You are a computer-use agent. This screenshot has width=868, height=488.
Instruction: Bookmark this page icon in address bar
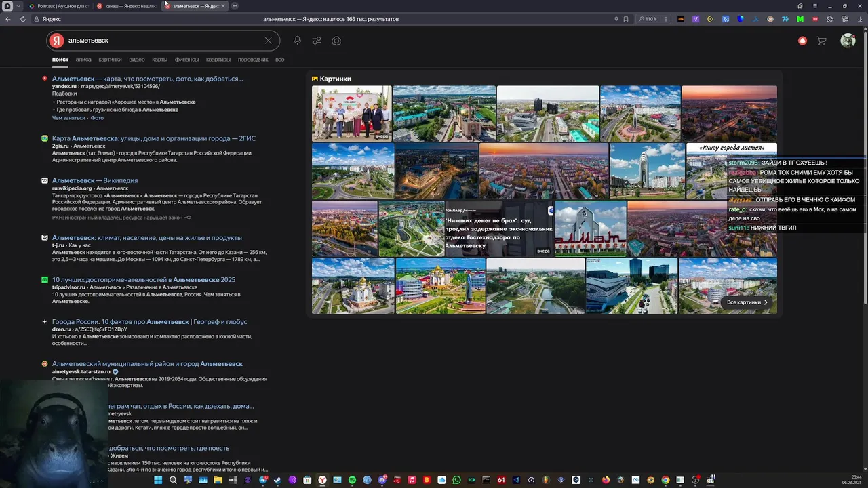pyautogui.click(x=626, y=19)
